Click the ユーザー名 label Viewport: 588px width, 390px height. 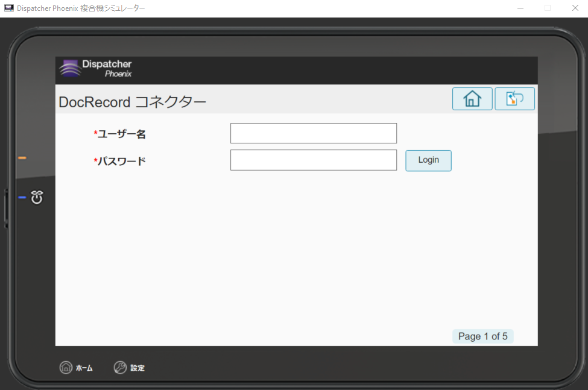point(119,134)
